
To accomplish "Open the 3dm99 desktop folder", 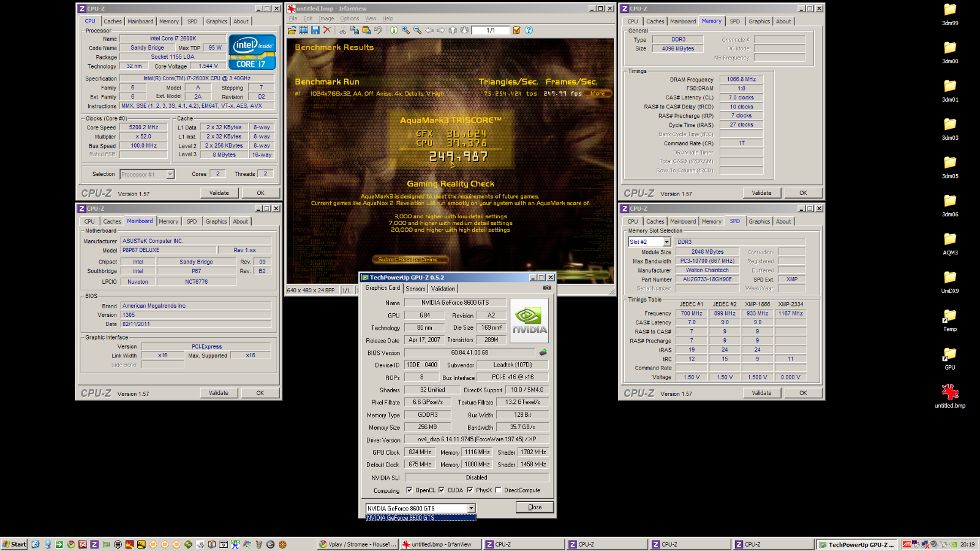I will (x=950, y=14).
